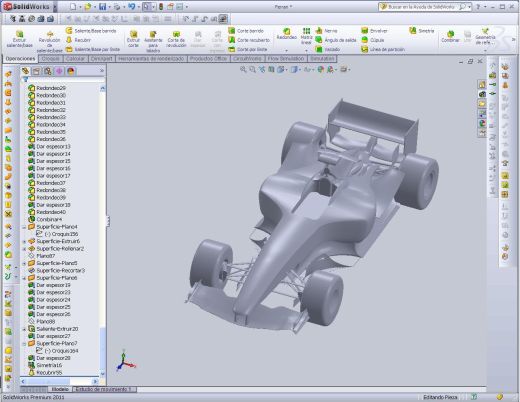
Task: Click the Nervio rib tool
Action: [327, 31]
